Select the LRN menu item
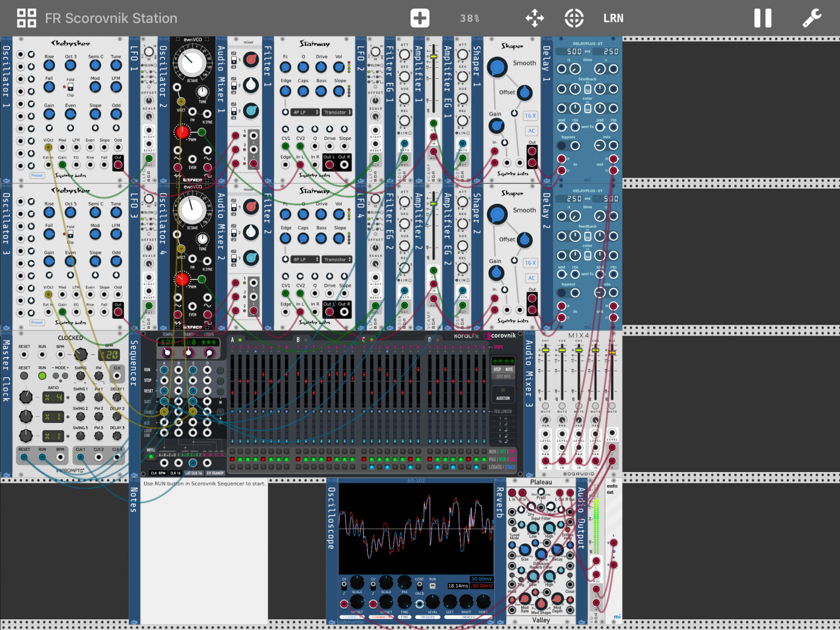This screenshot has height=630, width=840. [613, 18]
